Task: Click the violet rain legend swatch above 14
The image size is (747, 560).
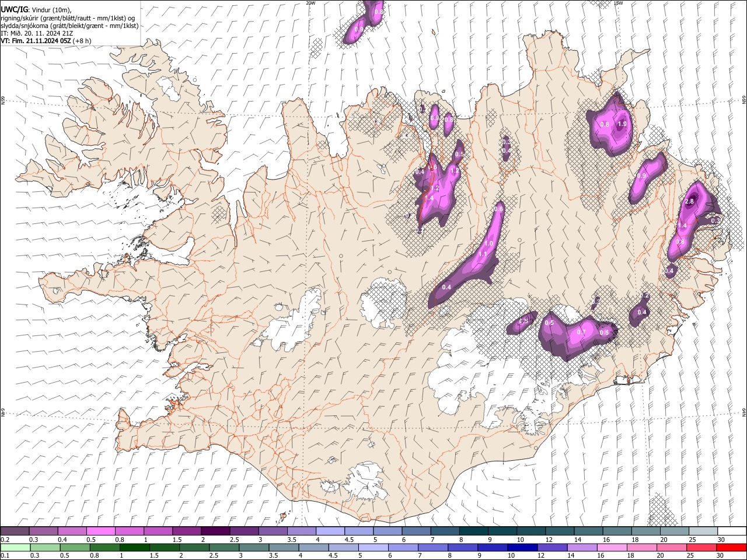Action: pos(581,547)
